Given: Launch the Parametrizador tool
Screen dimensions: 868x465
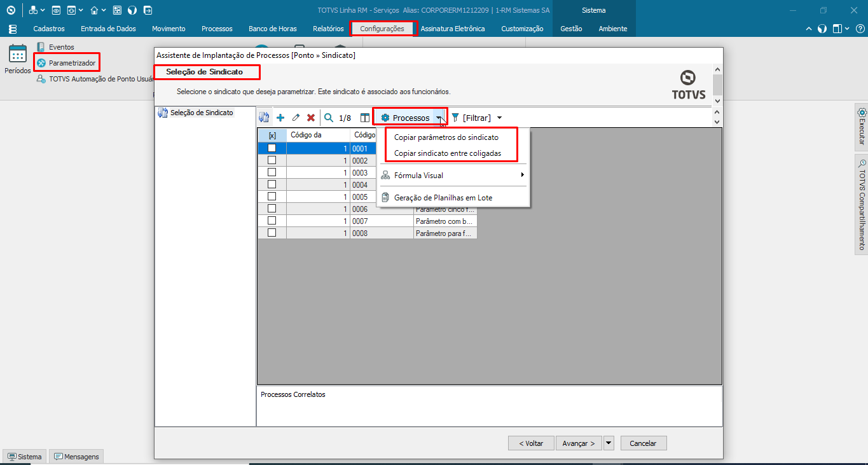Looking at the screenshot, I should pyautogui.click(x=66, y=63).
